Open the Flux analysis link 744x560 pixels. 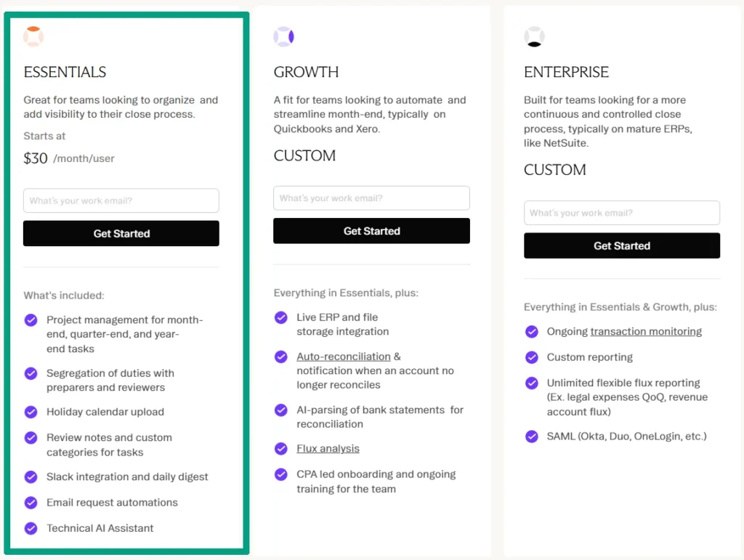coord(328,448)
